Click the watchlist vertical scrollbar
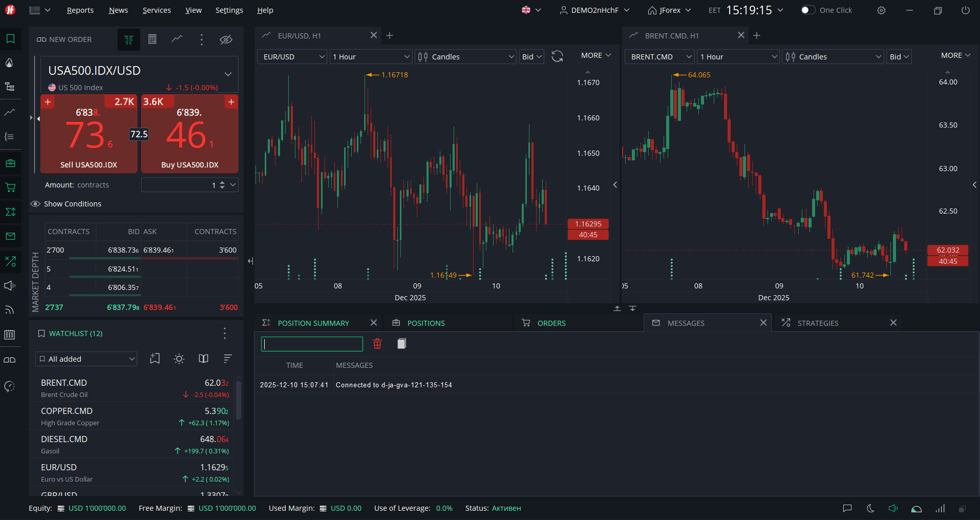The image size is (980, 520). coord(239,400)
